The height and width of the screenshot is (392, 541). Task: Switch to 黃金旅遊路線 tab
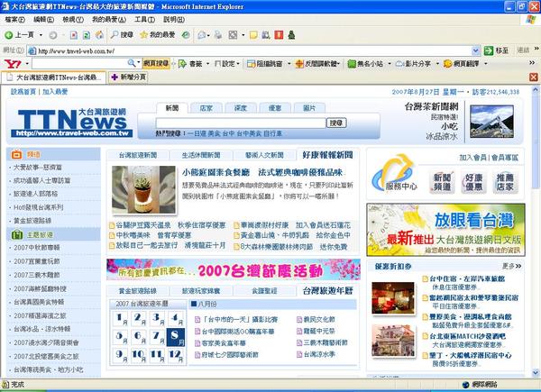click(x=138, y=291)
